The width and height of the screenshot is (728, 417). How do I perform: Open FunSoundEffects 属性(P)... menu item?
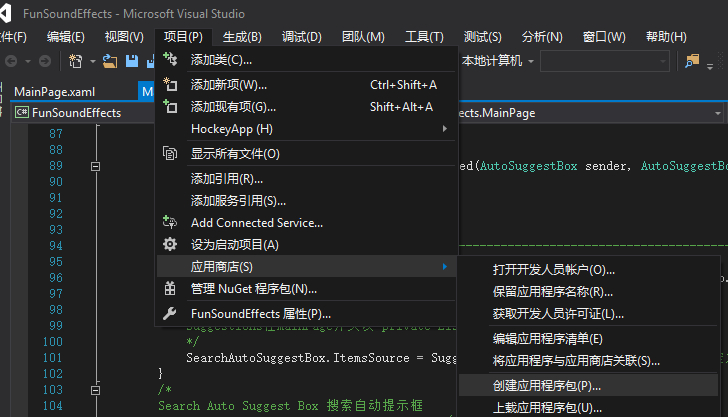coord(306,314)
